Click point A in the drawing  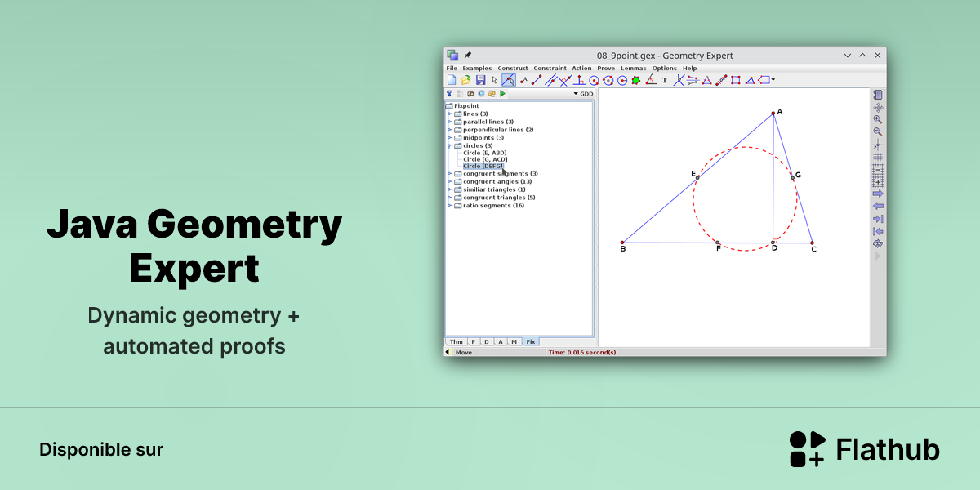[x=773, y=114]
